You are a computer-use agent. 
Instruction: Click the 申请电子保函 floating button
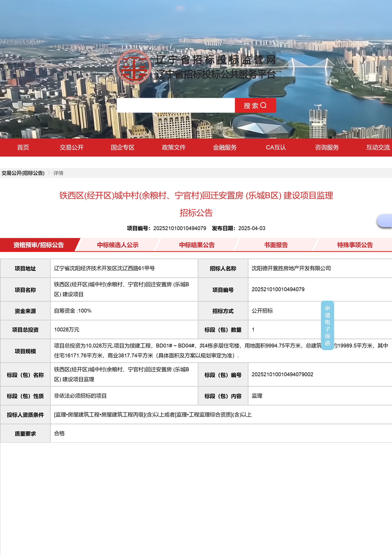pos(327,325)
